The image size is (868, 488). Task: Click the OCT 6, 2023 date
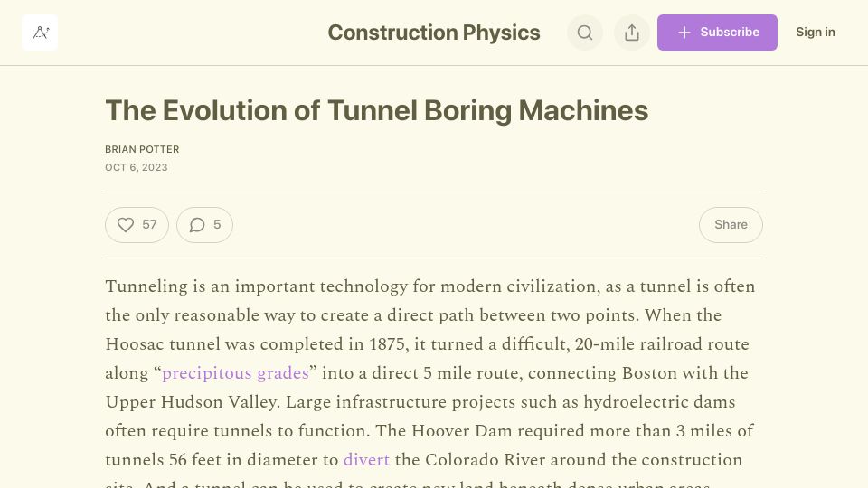click(x=137, y=168)
